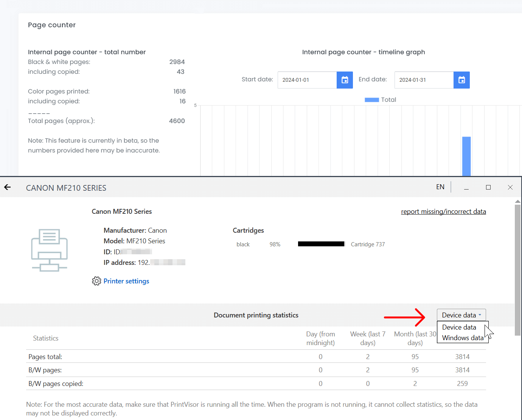Screen dimensions: 522x420
Task: Click the End date input field
Action: pos(424,80)
